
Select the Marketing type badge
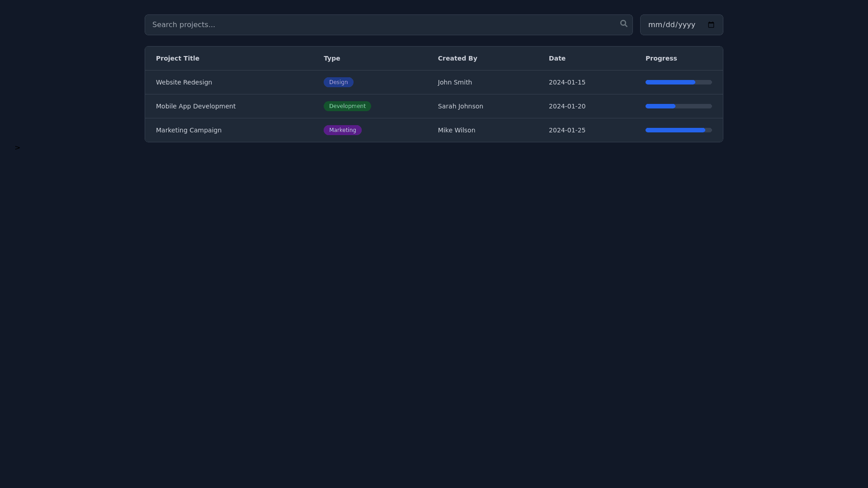(x=342, y=130)
